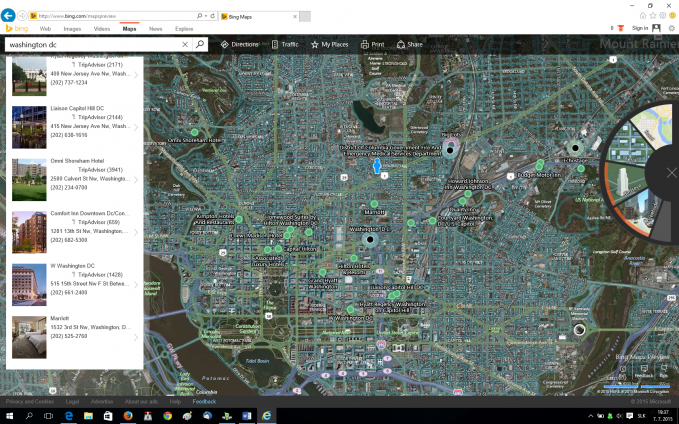Open the Omni Shoreham Hotel photo
The image size is (679, 424).
(29, 180)
